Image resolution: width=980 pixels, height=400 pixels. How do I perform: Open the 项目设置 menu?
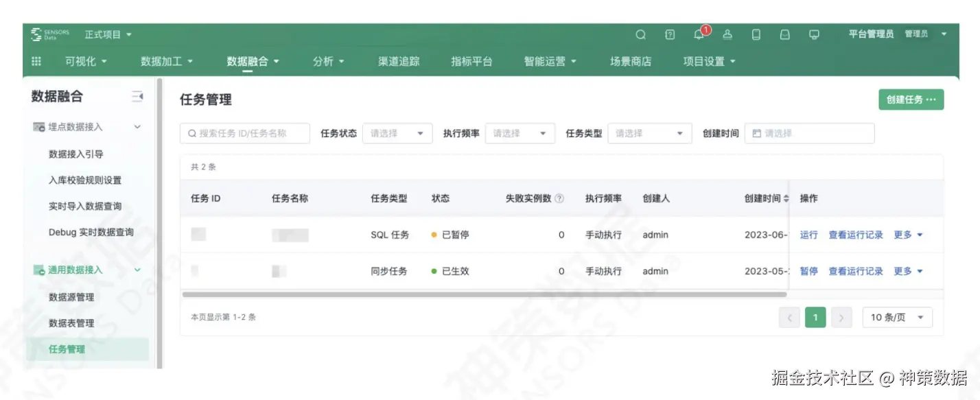click(710, 61)
